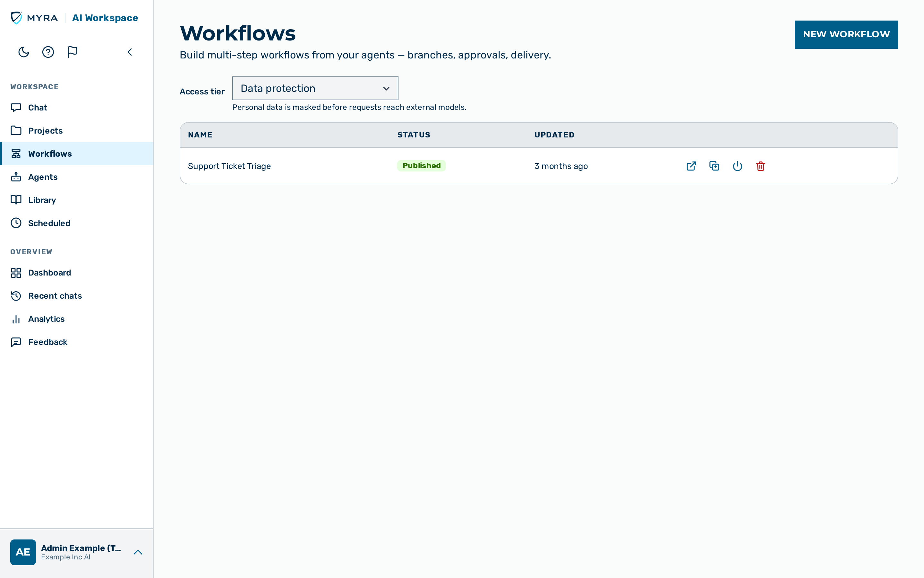The height and width of the screenshot is (578, 924).
Task: Click the Feedback message icon
Action: (16, 342)
